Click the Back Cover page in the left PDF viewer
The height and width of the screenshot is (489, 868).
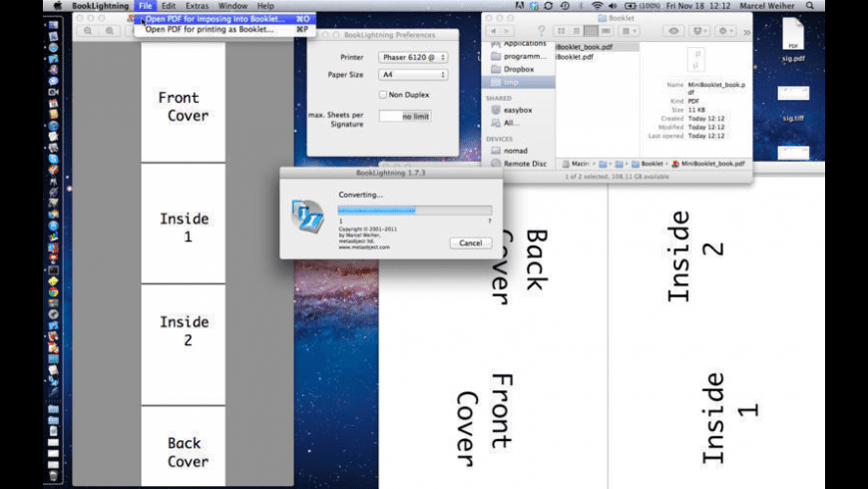184,446
